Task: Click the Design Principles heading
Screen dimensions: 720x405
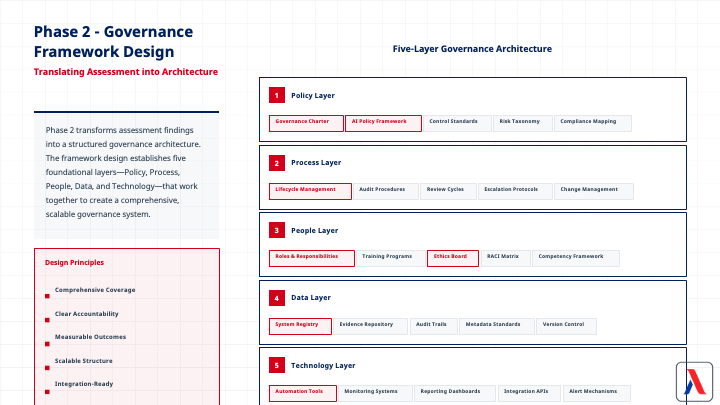Action: coord(75,263)
